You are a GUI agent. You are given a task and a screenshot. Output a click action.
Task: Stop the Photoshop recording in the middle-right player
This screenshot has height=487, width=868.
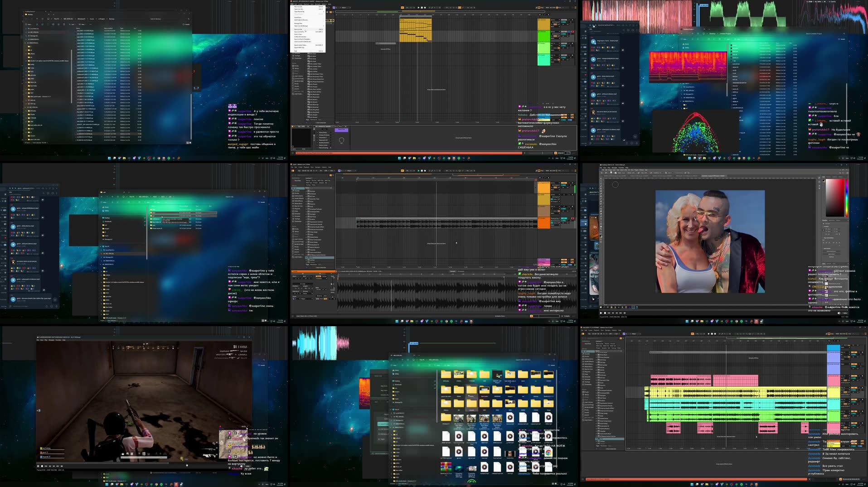605,313
